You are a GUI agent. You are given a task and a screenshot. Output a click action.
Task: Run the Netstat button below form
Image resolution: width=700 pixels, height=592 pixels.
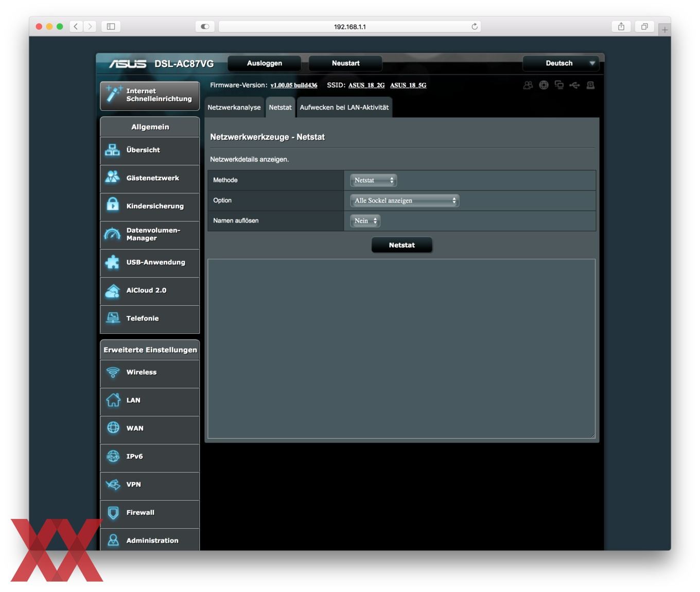401,245
